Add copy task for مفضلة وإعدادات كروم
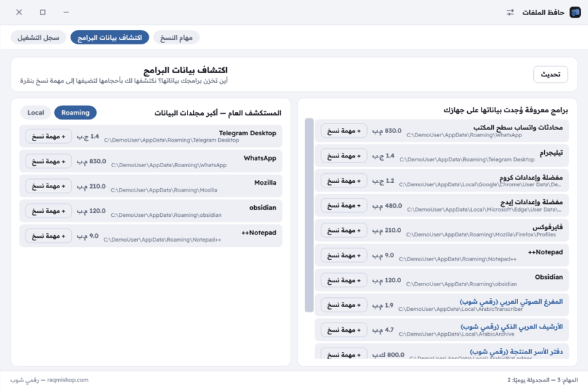The image size is (588, 388). [344, 181]
